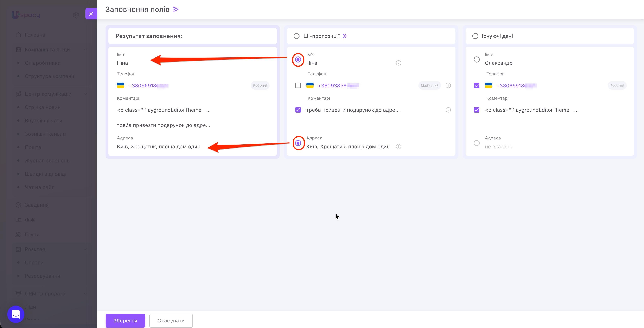This screenshot has width=644, height=328.
Task: Click the settings gear icon in the sidebar
Action: tap(76, 15)
